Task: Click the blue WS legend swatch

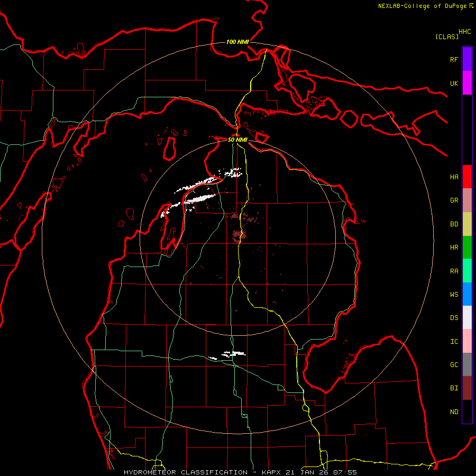Action: 467,294
